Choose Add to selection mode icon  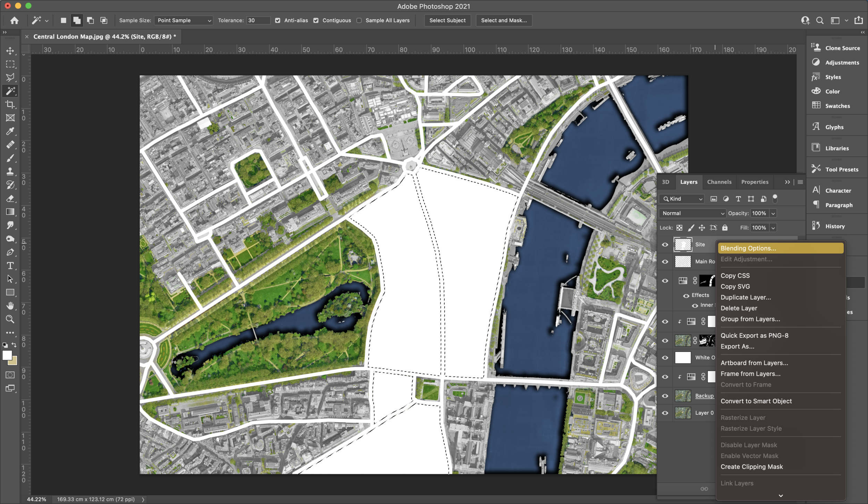[x=77, y=20]
